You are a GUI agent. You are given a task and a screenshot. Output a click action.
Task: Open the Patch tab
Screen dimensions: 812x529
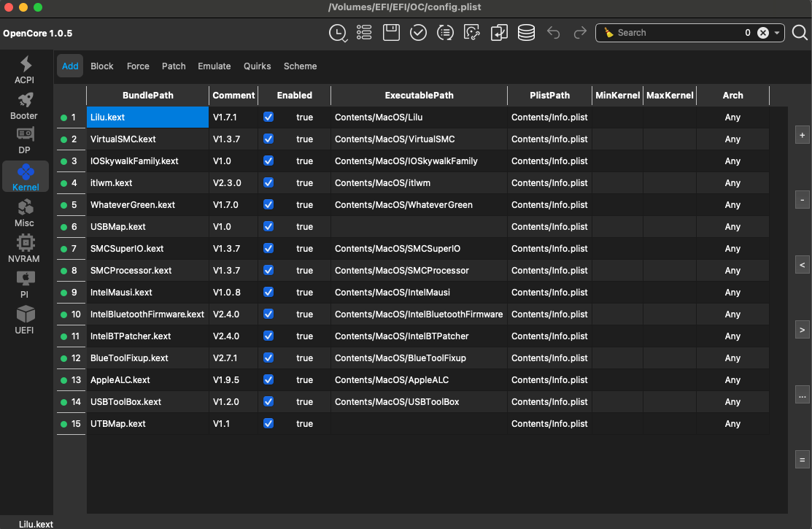tap(174, 66)
